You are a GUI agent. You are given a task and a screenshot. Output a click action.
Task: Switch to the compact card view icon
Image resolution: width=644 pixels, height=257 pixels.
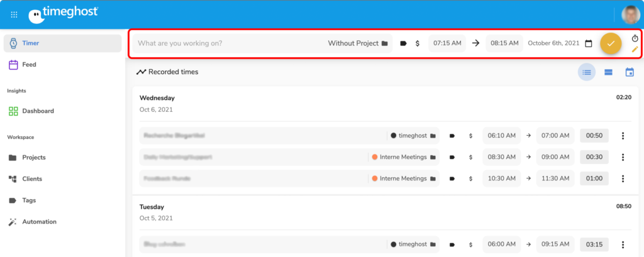[608, 72]
